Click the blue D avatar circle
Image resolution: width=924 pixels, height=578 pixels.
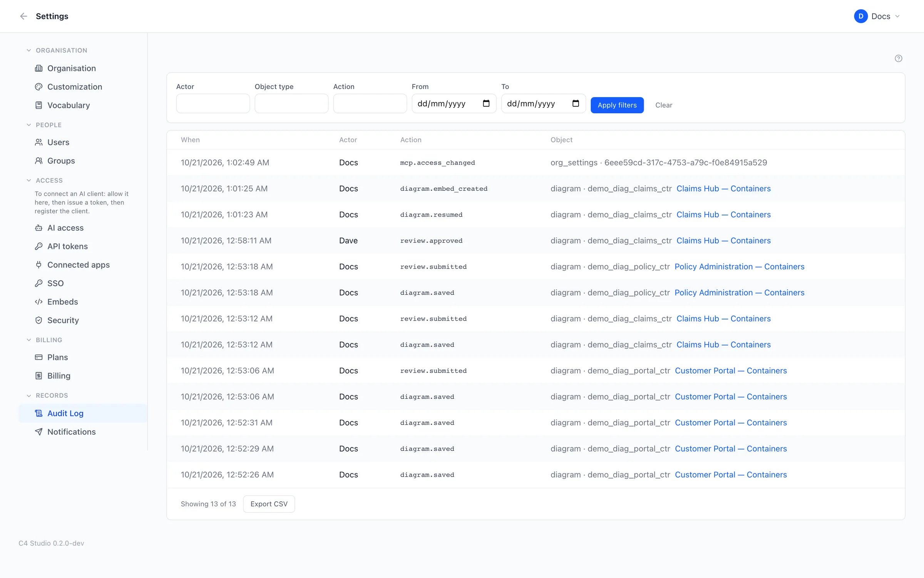coord(860,16)
